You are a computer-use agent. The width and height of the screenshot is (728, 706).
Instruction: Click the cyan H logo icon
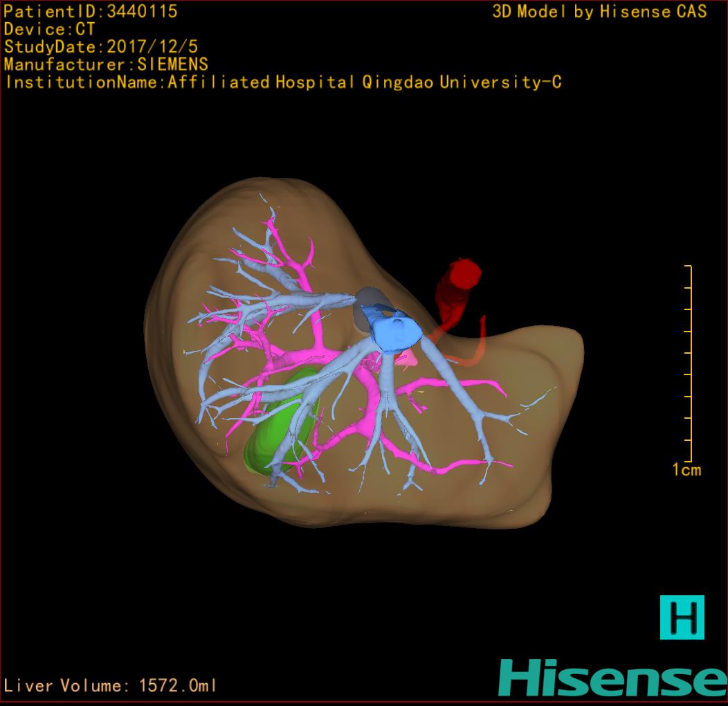(682, 617)
